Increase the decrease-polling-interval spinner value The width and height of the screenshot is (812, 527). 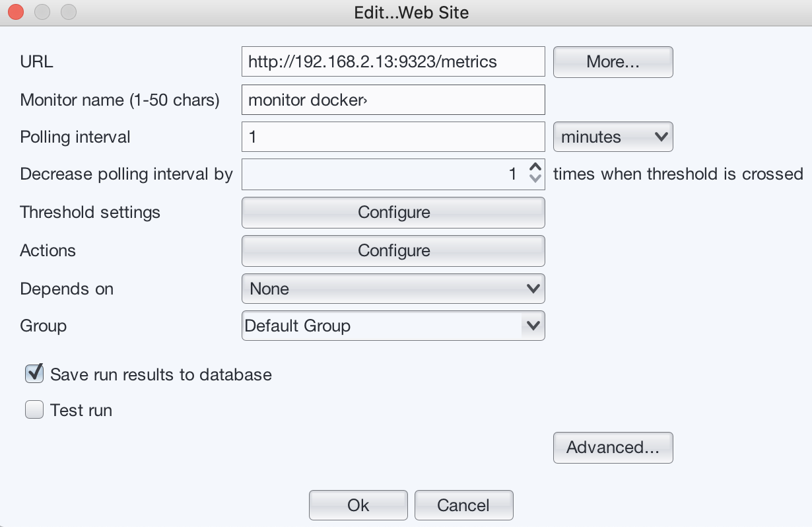536,168
